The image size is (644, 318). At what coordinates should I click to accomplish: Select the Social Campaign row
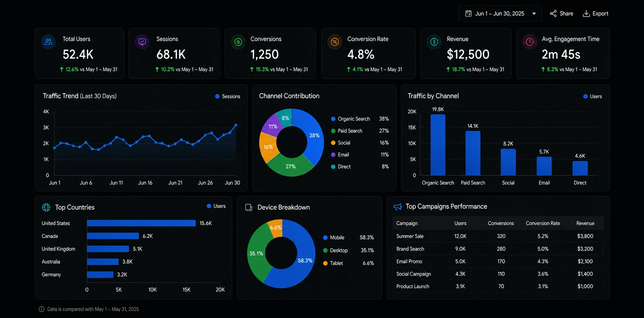pyautogui.click(x=498, y=274)
